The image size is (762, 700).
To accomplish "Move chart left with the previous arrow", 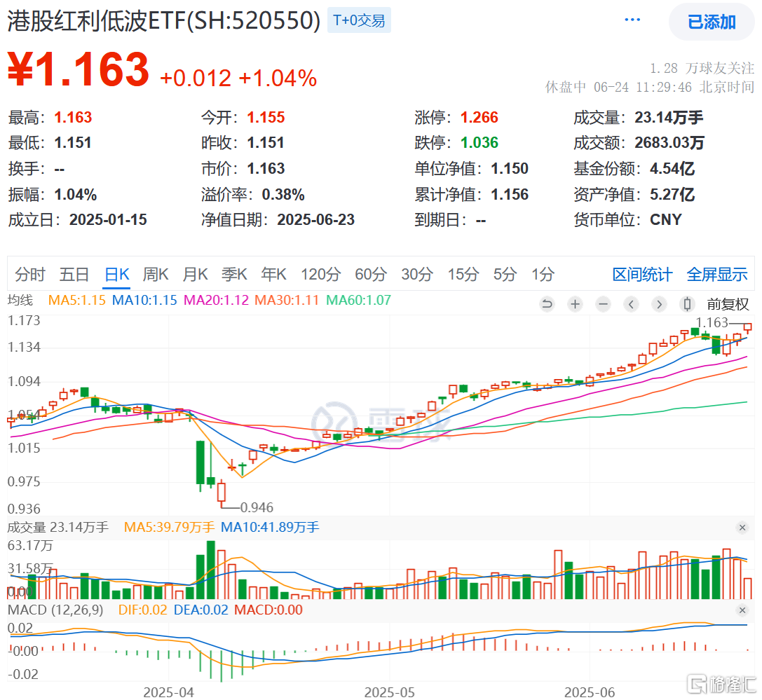I will click(x=631, y=305).
